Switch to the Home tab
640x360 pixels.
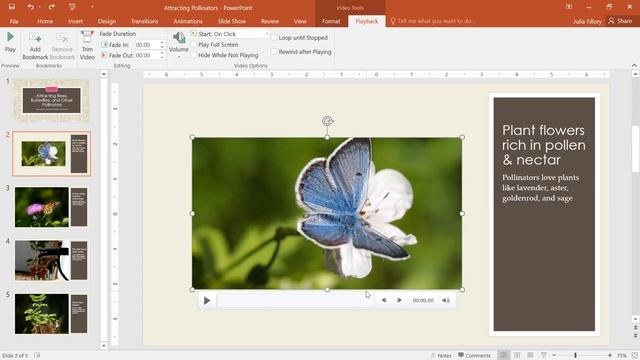(45, 21)
